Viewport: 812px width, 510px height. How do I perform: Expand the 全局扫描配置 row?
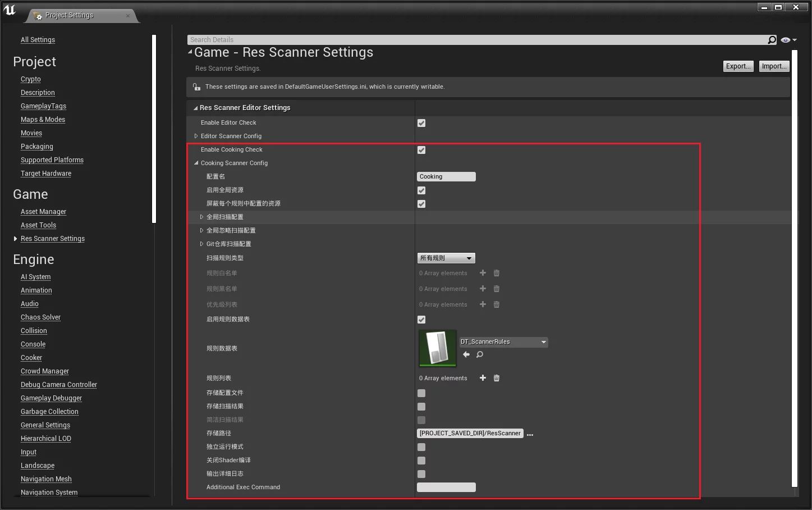(201, 217)
